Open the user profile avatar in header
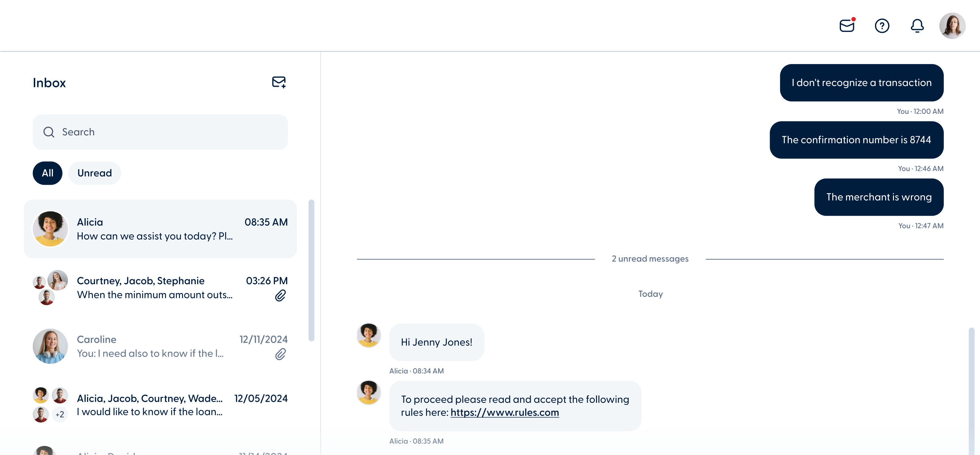980x455 pixels. tap(952, 25)
